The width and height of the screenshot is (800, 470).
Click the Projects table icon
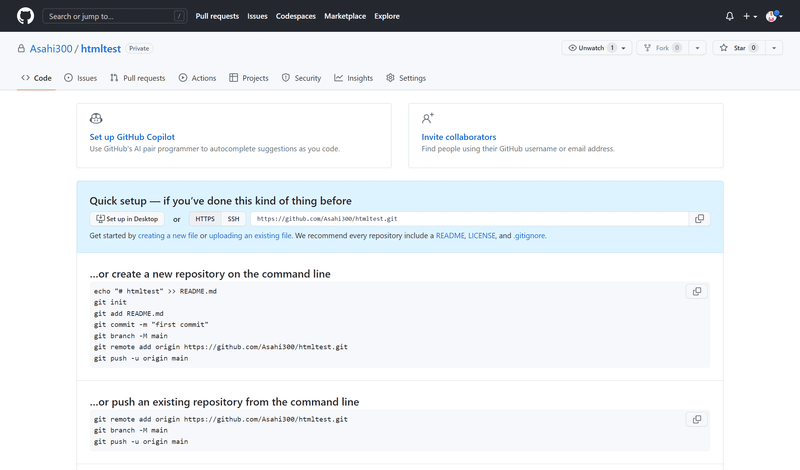[234, 78]
